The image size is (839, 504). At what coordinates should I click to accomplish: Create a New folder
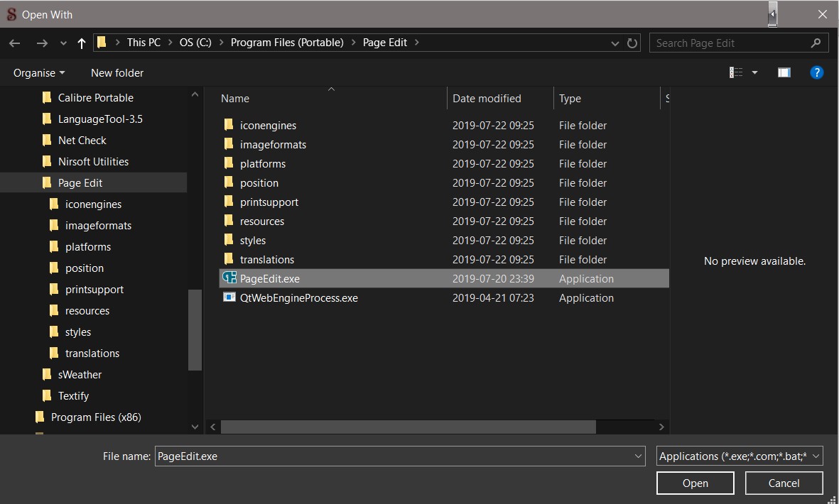[117, 72]
